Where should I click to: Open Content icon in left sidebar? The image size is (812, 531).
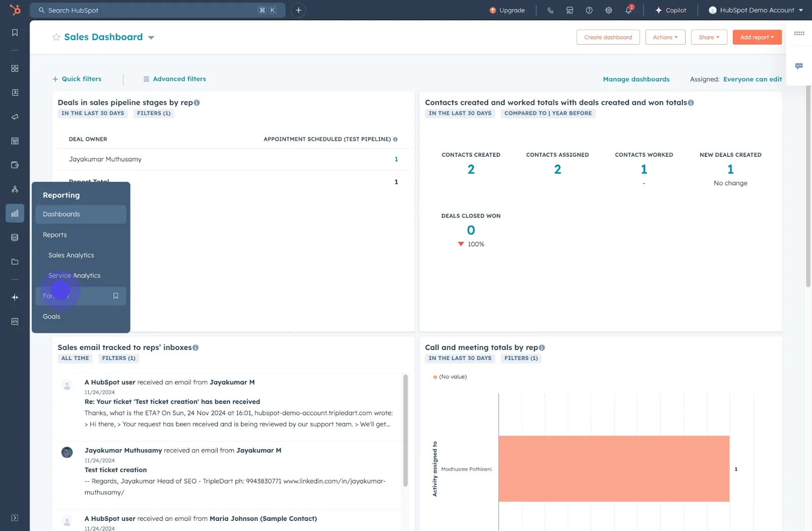pyautogui.click(x=15, y=141)
